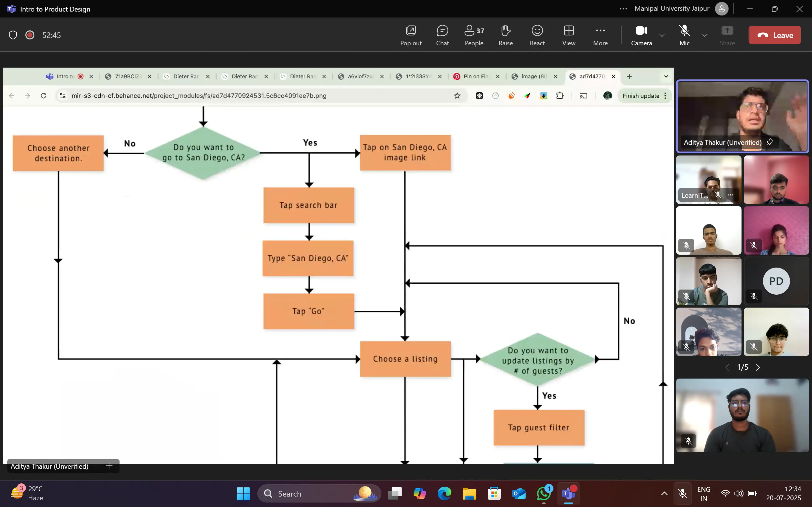Change meeting layout via the View icon
This screenshot has width=812, height=507.
[569, 35]
